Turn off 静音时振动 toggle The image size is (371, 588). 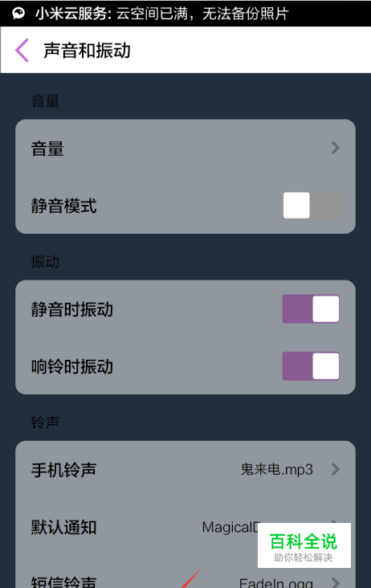click(x=311, y=309)
